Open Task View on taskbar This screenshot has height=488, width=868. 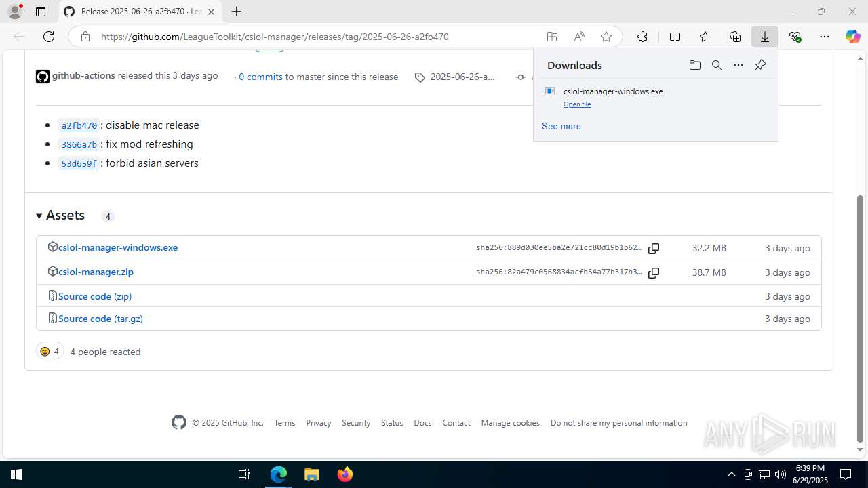coord(244,474)
